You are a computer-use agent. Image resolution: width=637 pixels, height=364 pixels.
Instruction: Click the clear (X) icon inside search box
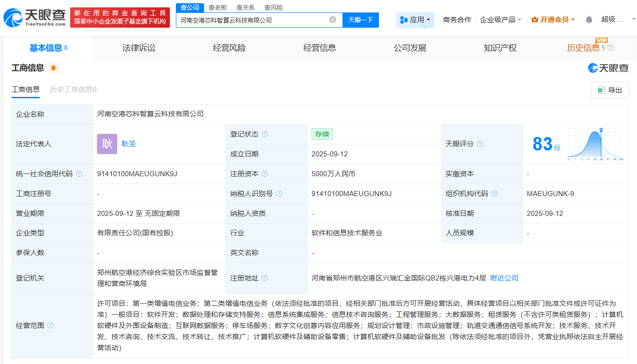point(331,20)
